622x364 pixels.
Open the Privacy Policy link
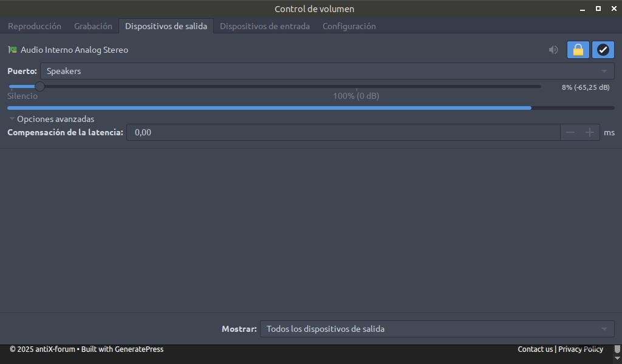coord(581,349)
